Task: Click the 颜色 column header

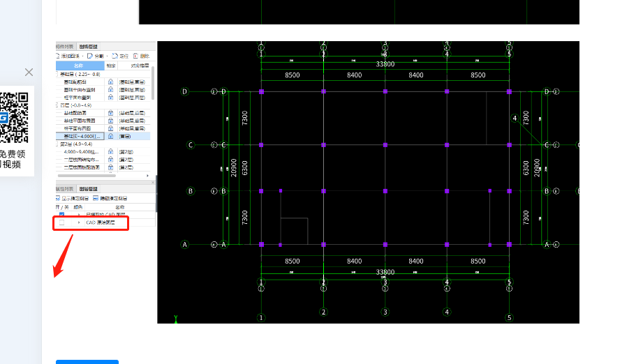Action: click(x=78, y=207)
